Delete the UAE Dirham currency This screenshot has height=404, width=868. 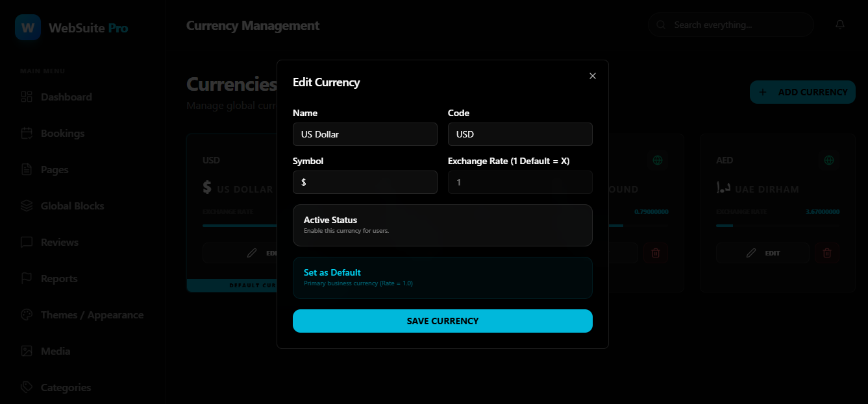(826, 253)
